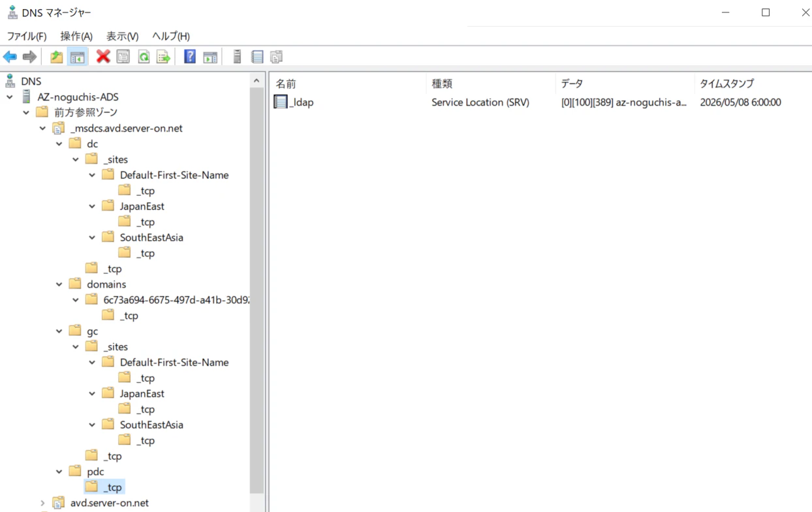The height and width of the screenshot is (512, 812).
Task: Click the 2026/05/08 6:00:00 timestamp cell
Action: point(740,102)
